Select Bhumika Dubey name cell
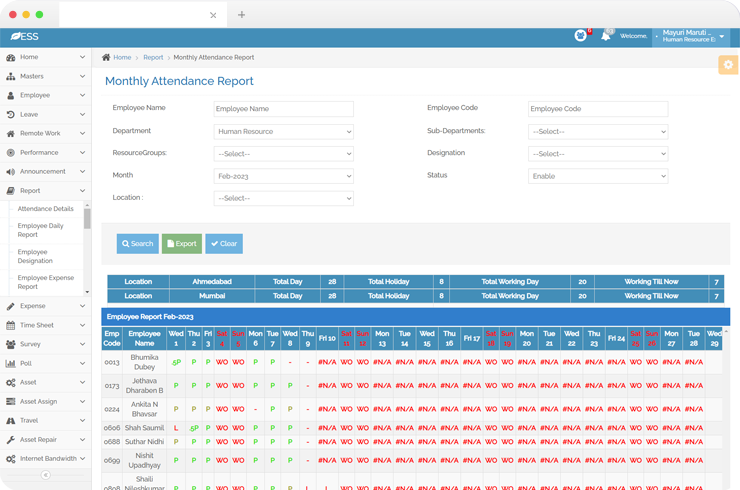Image resolution: width=740 pixels, height=490 pixels. 144,362
